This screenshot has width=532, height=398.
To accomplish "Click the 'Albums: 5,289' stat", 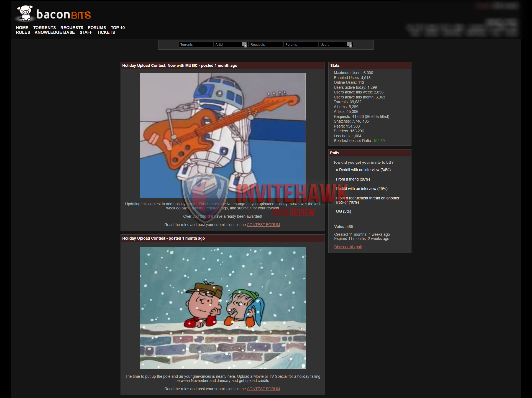I will point(346,107).
